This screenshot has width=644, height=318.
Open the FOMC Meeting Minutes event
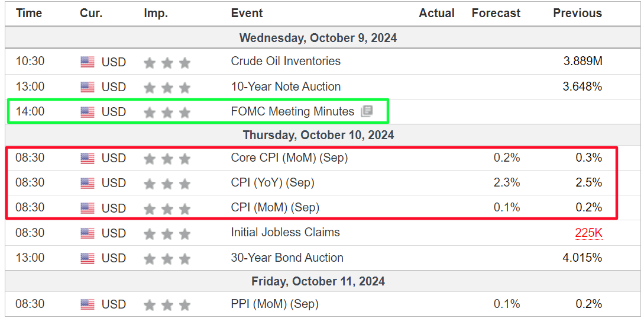tap(292, 111)
